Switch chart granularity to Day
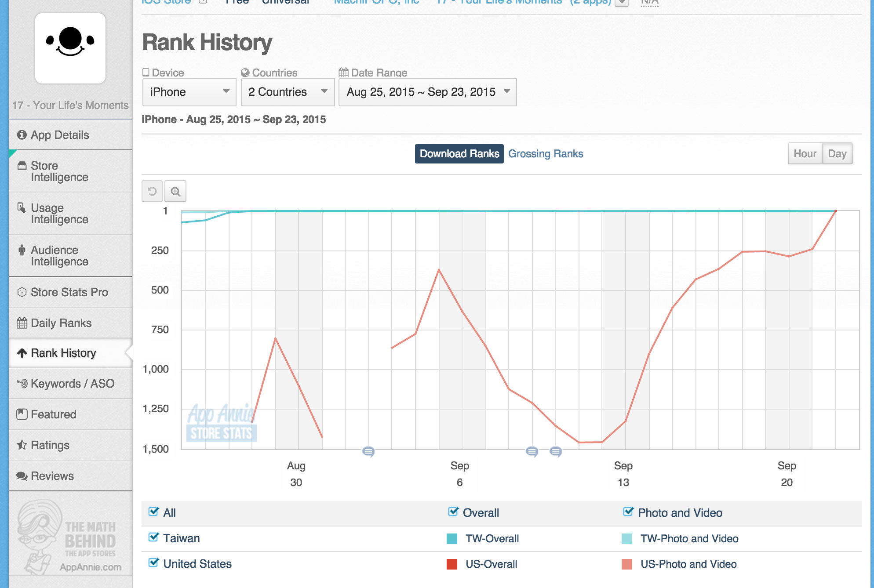This screenshot has height=588, width=874. pos(837,154)
